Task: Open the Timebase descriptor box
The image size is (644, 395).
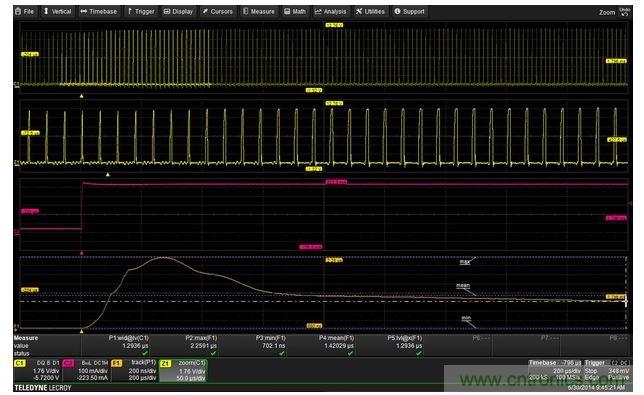Action: (554, 371)
